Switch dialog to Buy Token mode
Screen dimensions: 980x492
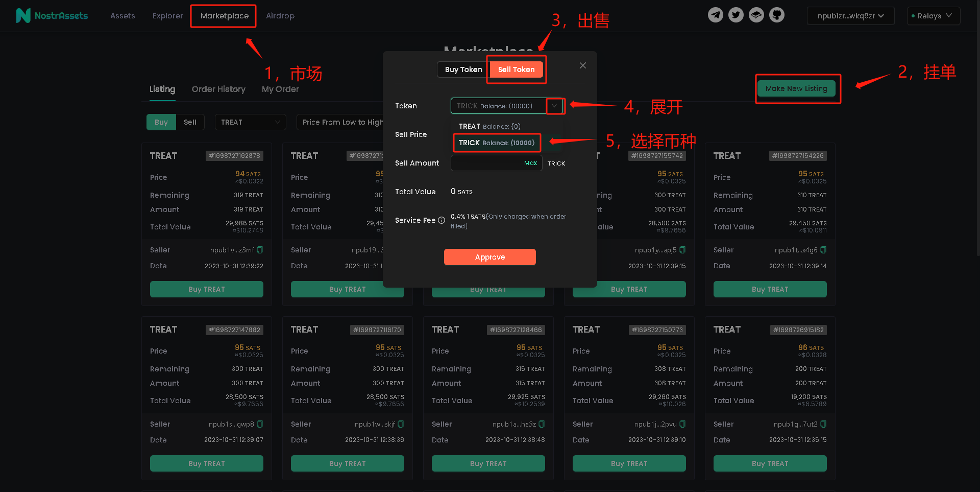[463, 69]
